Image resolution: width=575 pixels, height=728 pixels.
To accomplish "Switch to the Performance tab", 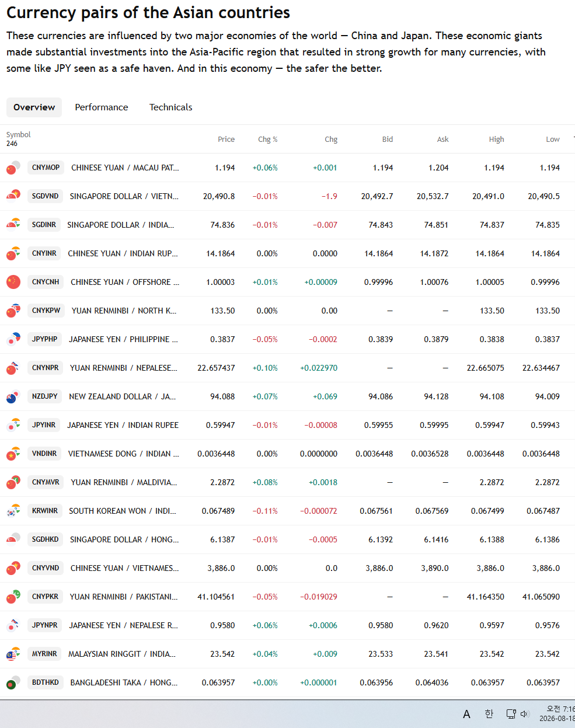I will pyautogui.click(x=102, y=107).
